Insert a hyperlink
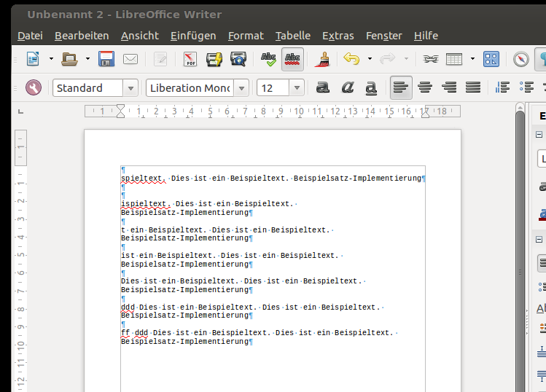 click(x=431, y=59)
